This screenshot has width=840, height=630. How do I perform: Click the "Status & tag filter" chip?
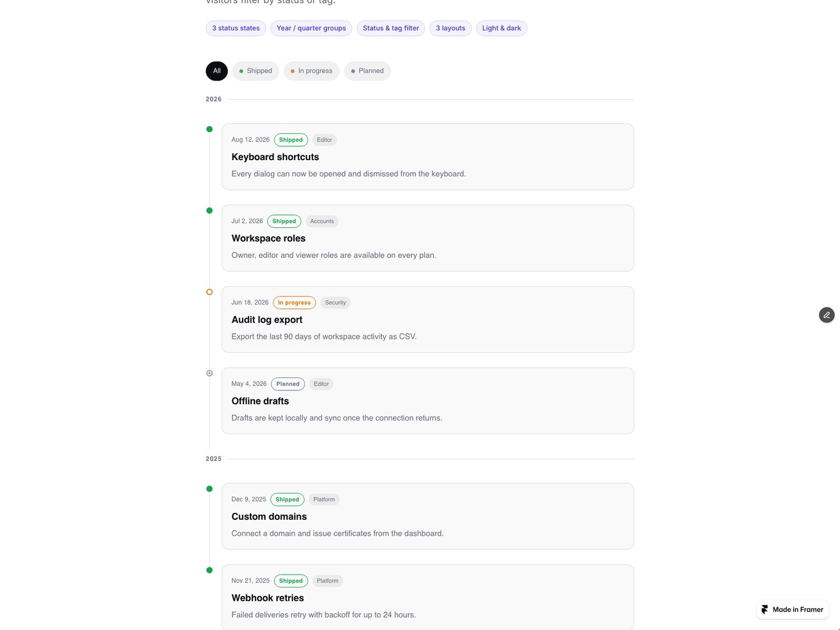(x=391, y=28)
